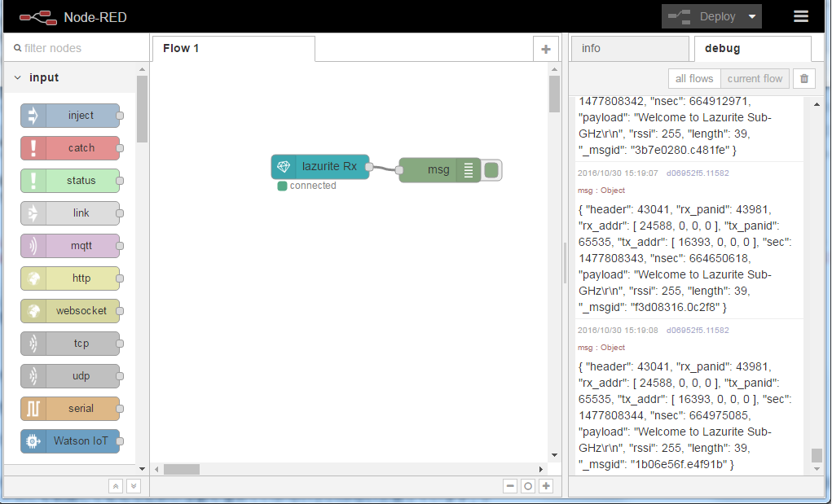
Task: Click the canvas scroll-right arrow
Action: click(541, 469)
